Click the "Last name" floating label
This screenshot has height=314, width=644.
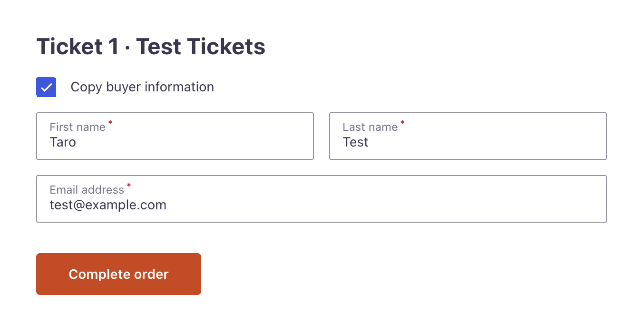370,127
